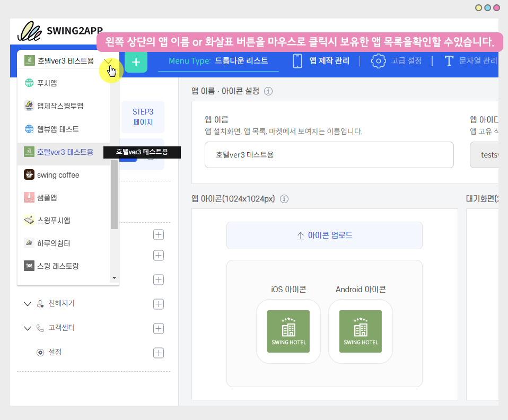Click the app list scrollbar down arrow

pyautogui.click(x=114, y=278)
